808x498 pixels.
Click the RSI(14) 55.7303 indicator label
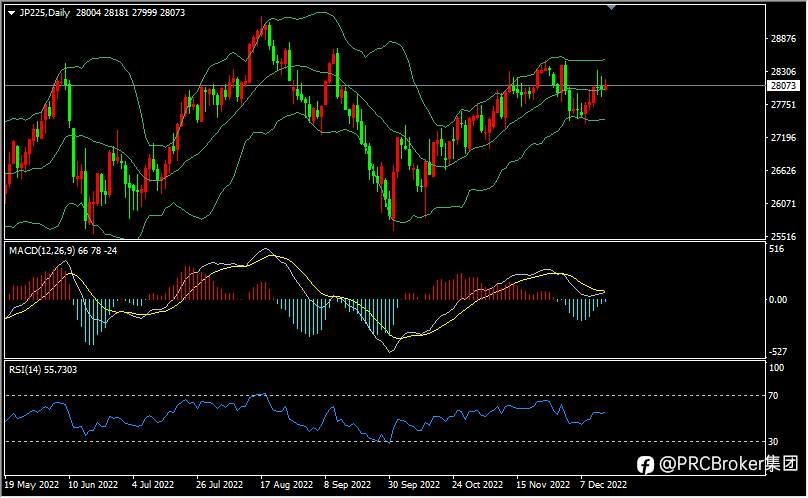pyautogui.click(x=43, y=370)
